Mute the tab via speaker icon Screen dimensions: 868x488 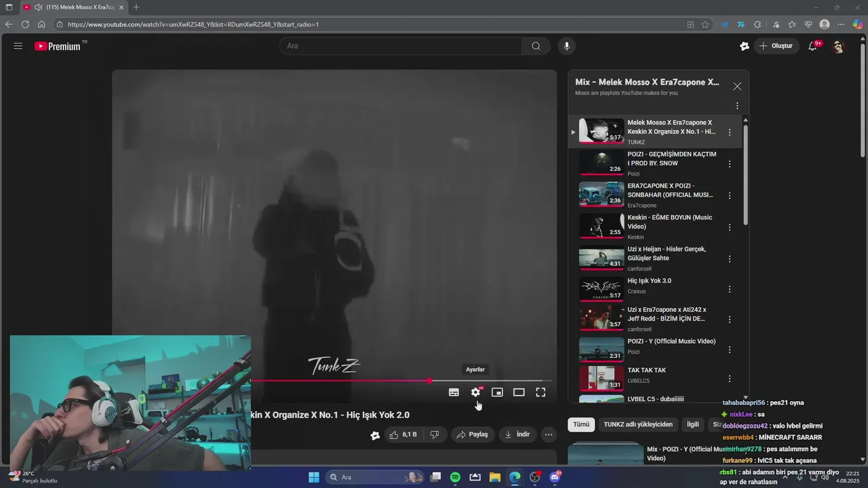point(38,7)
